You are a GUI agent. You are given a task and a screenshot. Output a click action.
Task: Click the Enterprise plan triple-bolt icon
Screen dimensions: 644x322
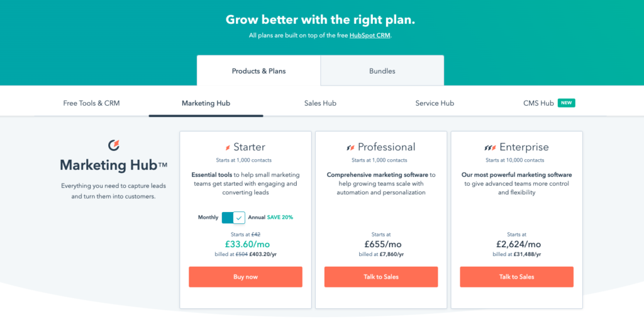point(491,147)
